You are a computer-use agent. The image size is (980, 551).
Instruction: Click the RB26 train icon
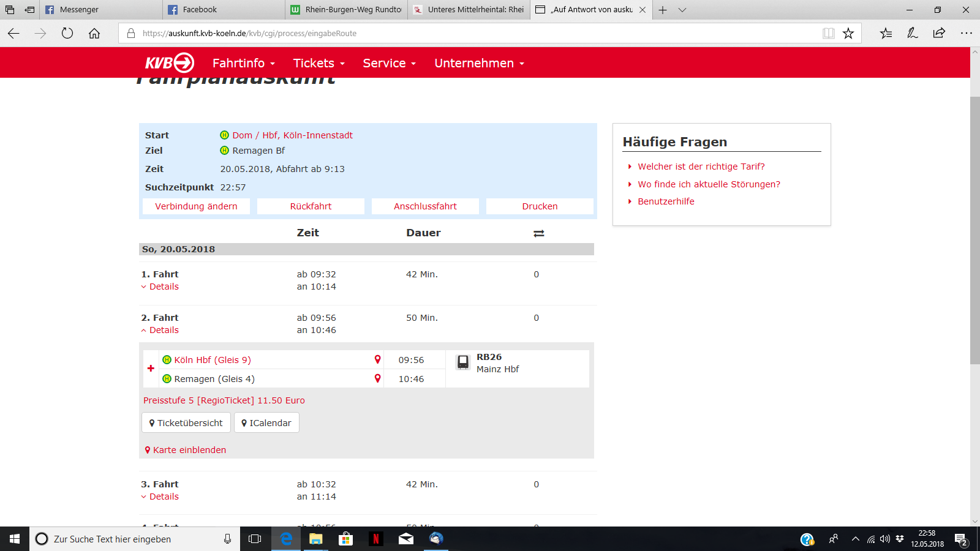coord(463,362)
